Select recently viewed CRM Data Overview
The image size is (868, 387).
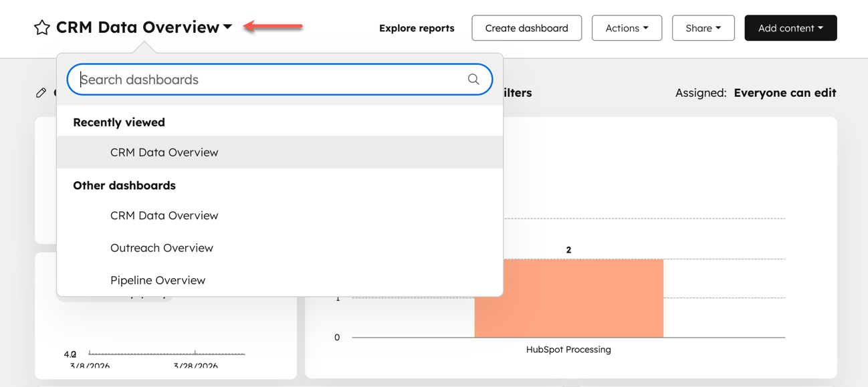click(280, 152)
